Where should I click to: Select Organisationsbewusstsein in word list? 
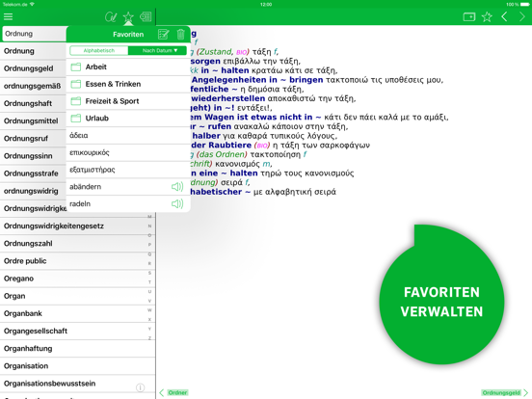point(77,384)
